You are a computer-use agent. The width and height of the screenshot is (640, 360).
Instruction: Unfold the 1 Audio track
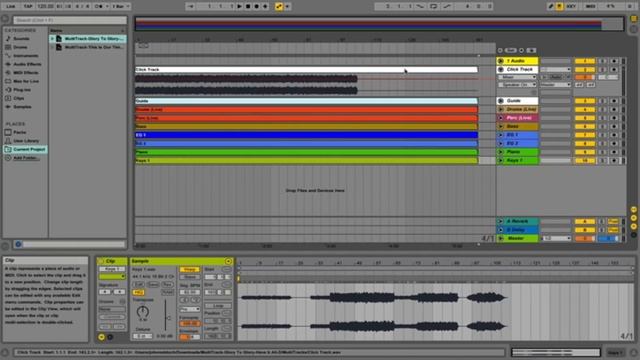[x=501, y=61]
